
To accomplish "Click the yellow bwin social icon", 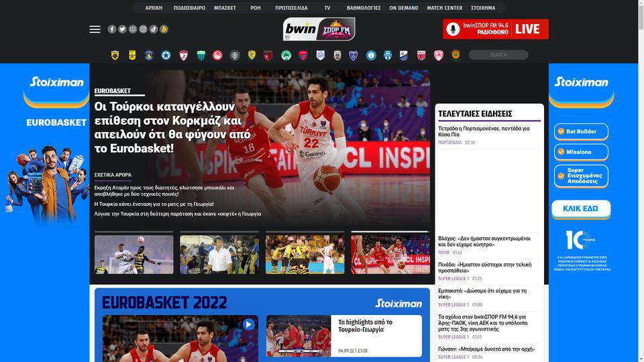I will 164,29.
